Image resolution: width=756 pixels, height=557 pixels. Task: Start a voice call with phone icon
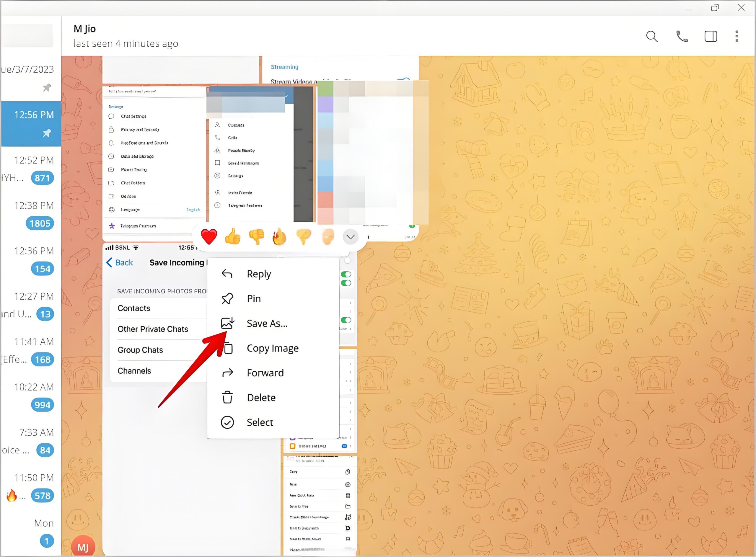[x=682, y=36]
